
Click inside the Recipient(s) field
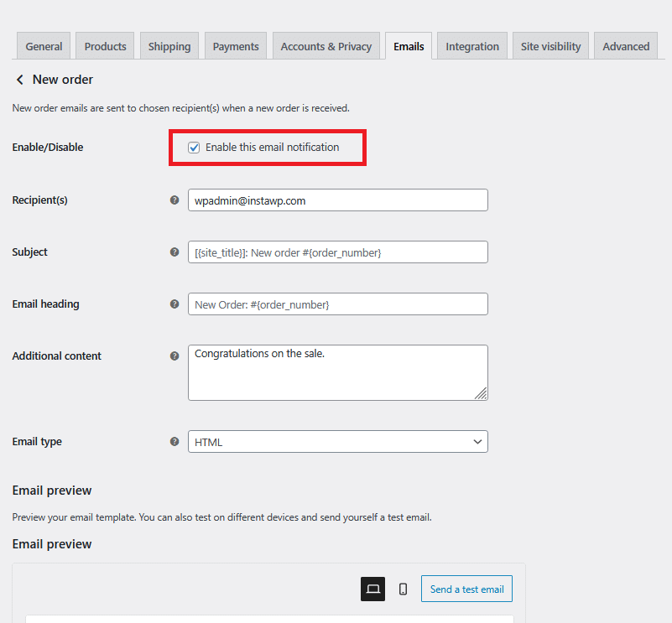[337, 200]
